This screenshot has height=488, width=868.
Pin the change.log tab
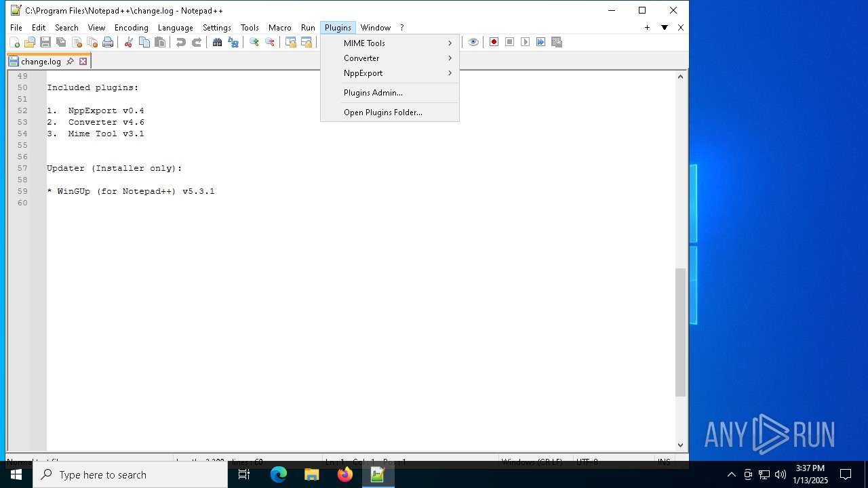pyautogui.click(x=70, y=61)
